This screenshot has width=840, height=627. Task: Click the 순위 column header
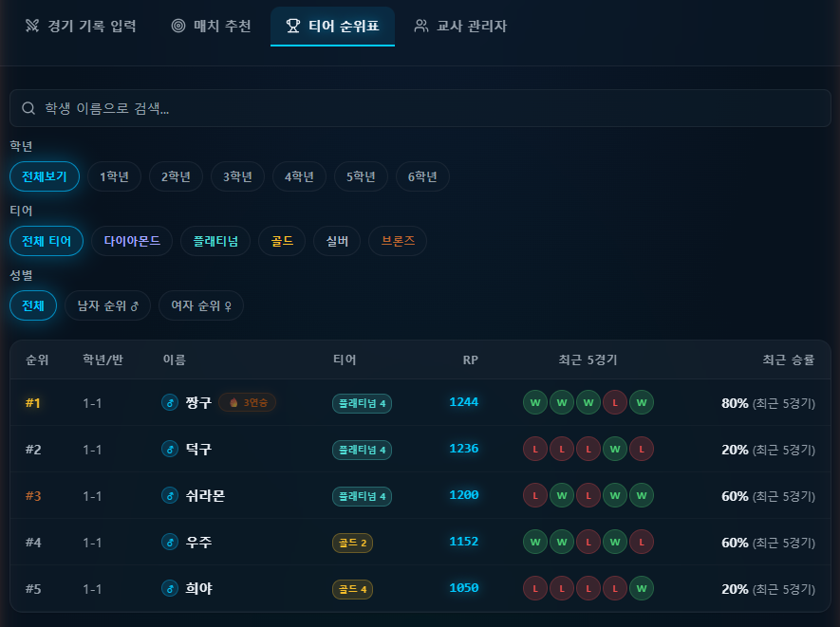37,360
